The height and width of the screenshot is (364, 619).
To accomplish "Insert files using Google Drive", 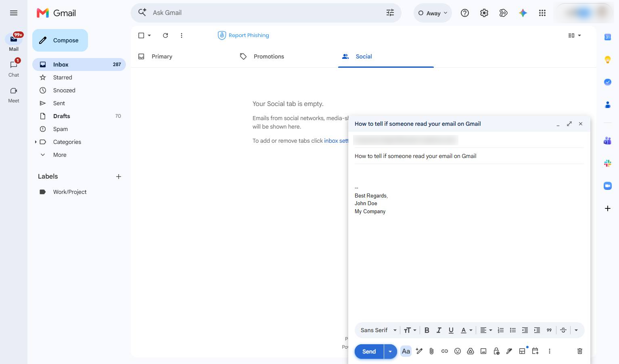I will [470, 351].
